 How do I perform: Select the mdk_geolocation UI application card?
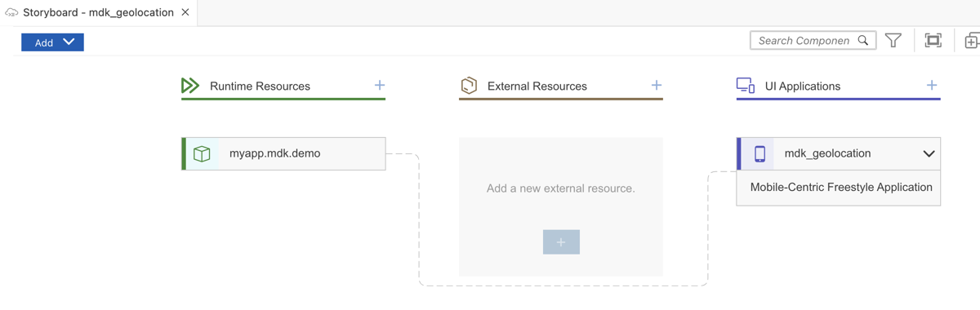839,153
